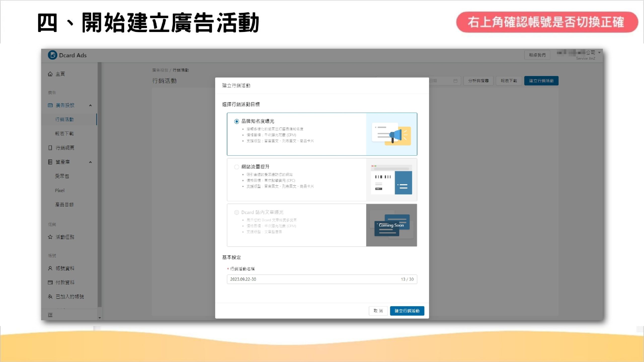Screen dimensions: 644x362
Task: Select the 品牌知名度曝光 radio button
Action: click(x=236, y=121)
